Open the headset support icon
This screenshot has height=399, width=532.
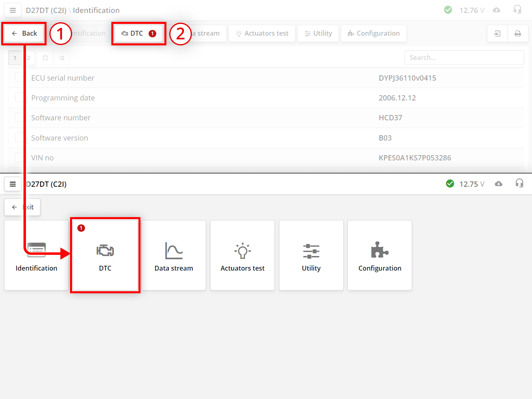(517, 10)
